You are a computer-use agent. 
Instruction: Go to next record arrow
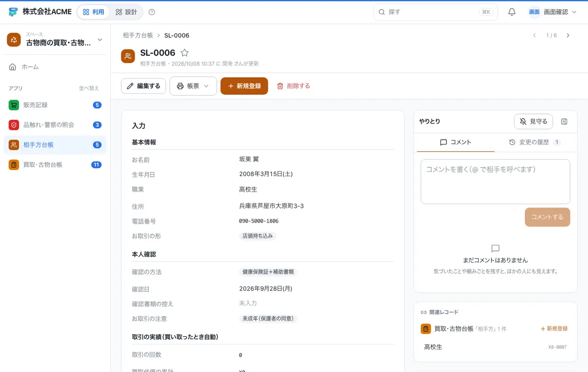[568, 35]
